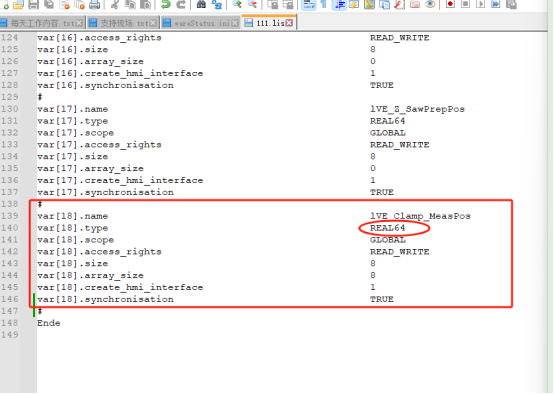Click var[18].synchronisation text
The image size is (554, 394).
105,299
